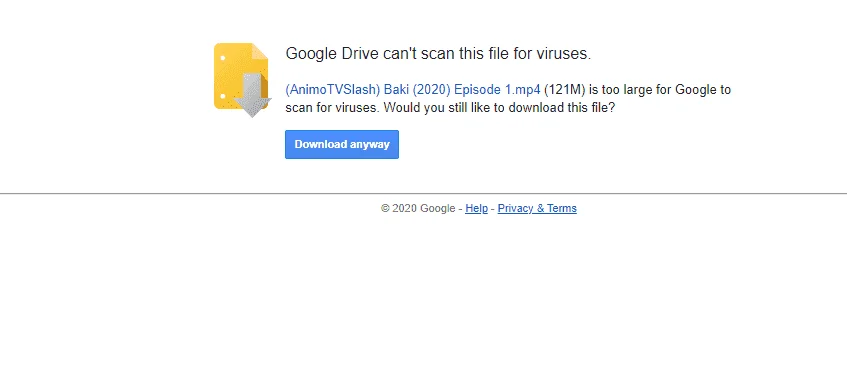Click the yellow file download icon
The width and height of the screenshot is (847, 378).
(243, 79)
